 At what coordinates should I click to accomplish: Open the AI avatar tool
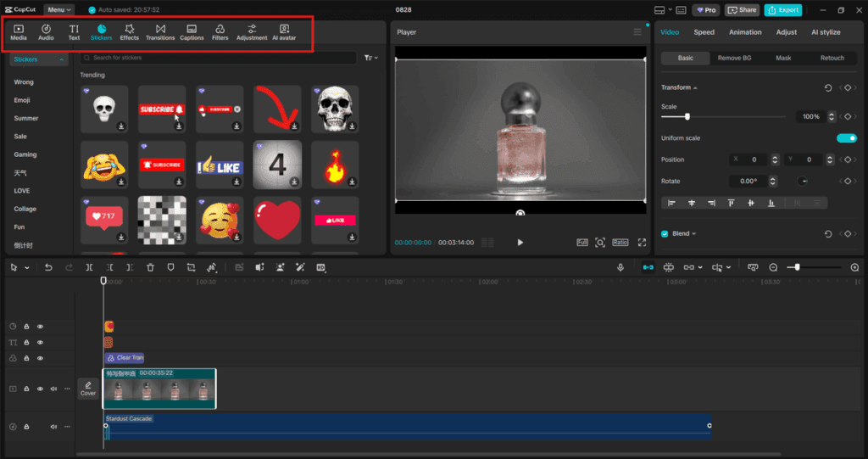pos(284,32)
